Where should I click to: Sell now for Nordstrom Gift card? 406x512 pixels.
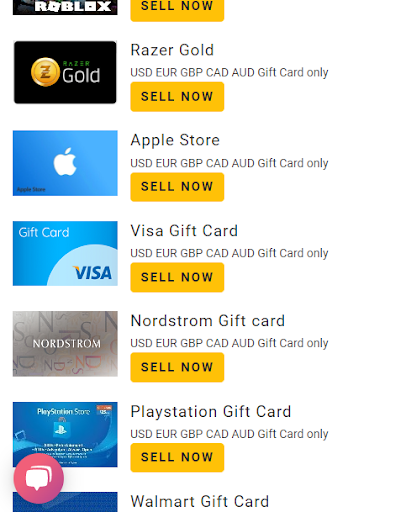point(177,367)
